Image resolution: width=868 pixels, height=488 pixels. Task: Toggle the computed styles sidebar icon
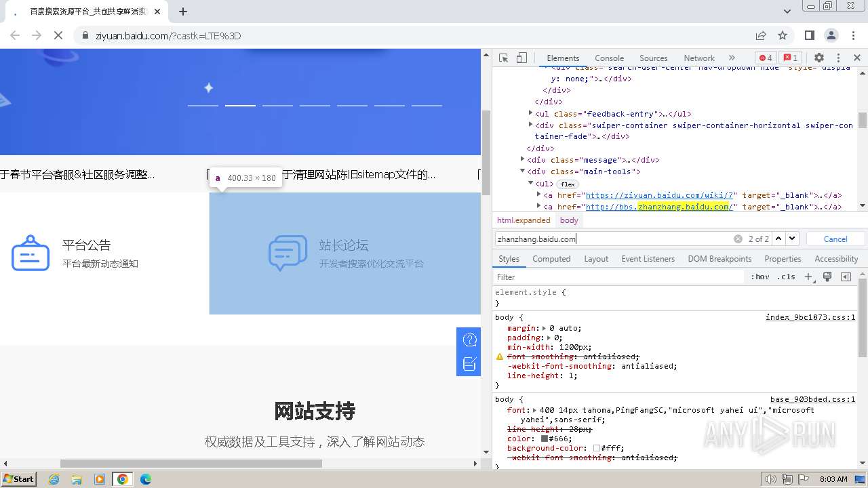[x=846, y=277]
